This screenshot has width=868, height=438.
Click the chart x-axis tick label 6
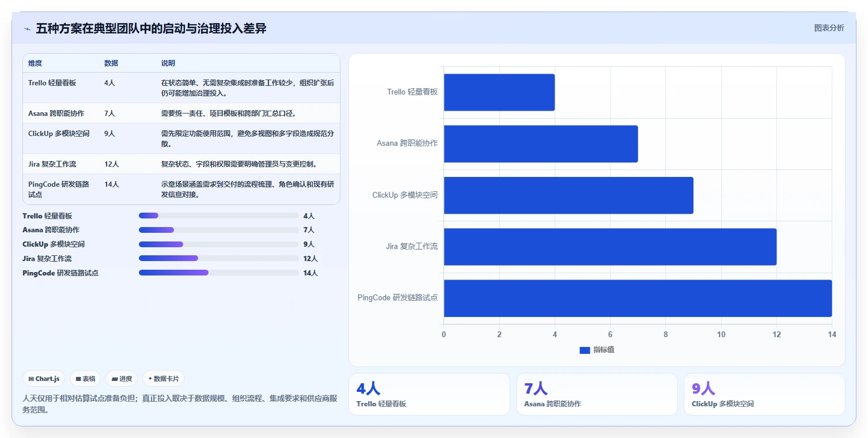610,335
